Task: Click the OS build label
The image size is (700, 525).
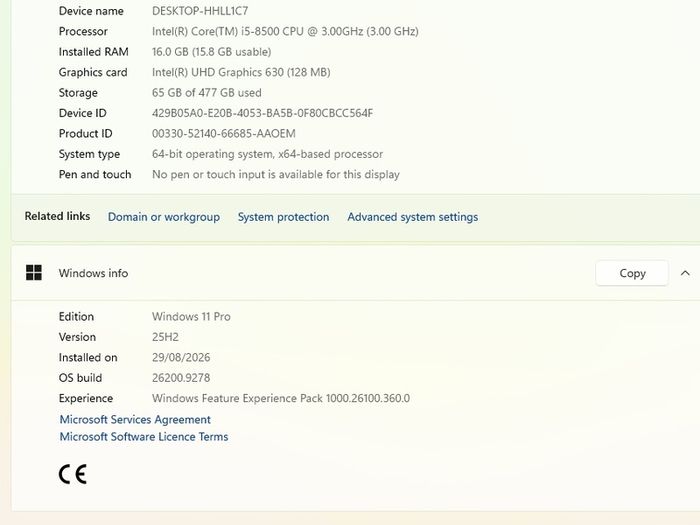Action: click(x=80, y=378)
